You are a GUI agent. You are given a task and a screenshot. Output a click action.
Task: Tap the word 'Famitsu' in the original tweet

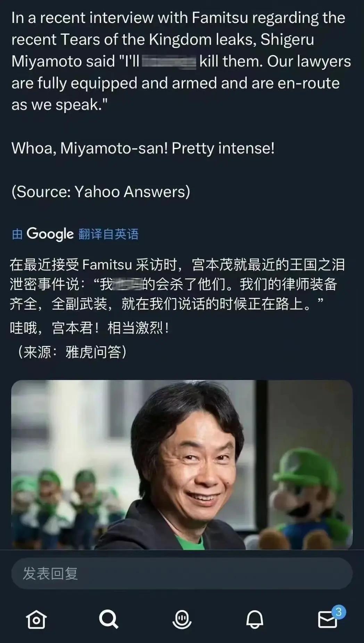tap(220, 18)
